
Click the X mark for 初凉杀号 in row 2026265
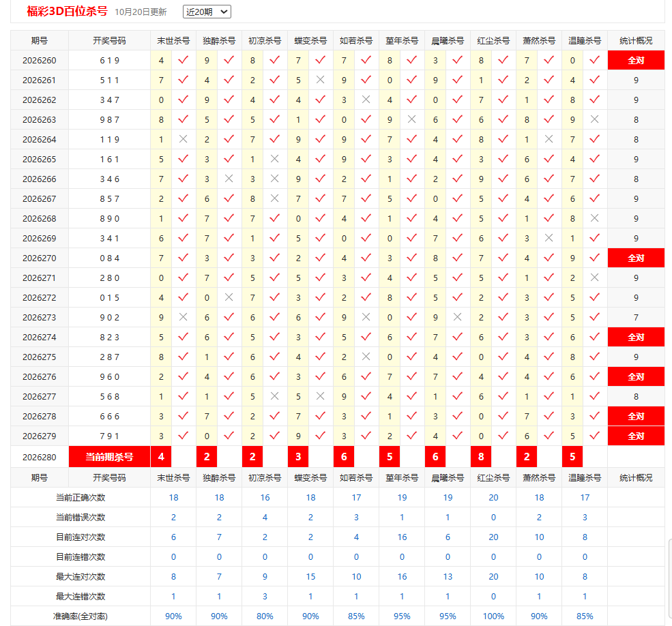click(x=275, y=159)
